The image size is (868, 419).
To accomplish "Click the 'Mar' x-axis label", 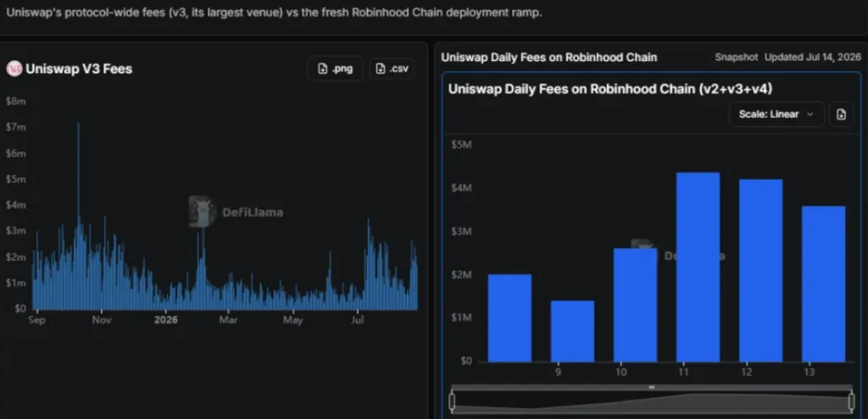I will click(228, 320).
